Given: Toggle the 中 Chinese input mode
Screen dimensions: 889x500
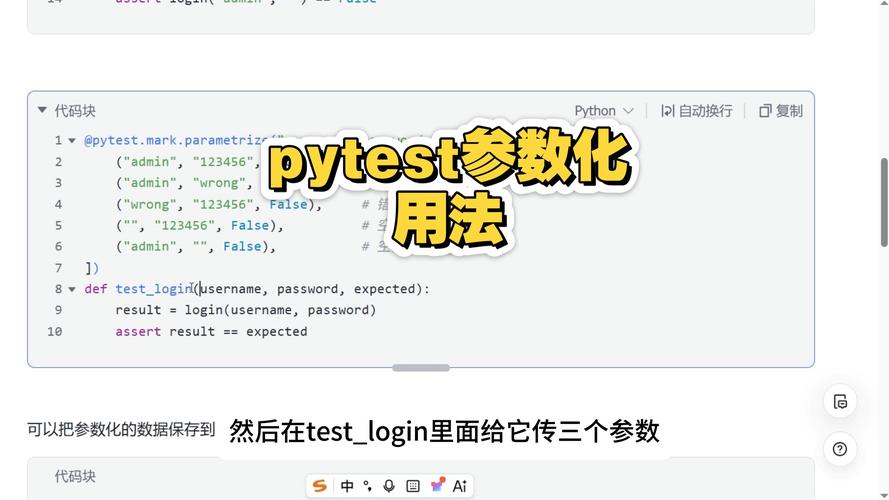Looking at the screenshot, I should click(347, 486).
